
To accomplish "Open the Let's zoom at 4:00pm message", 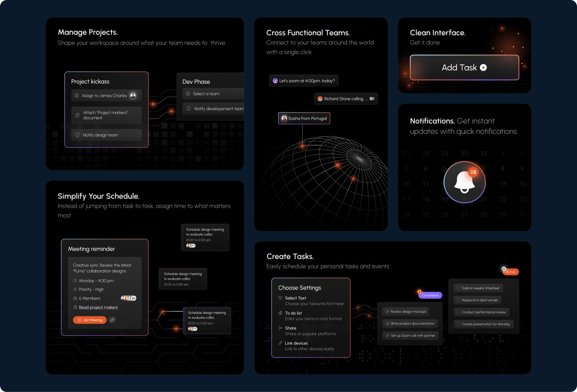I will (x=304, y=81).
